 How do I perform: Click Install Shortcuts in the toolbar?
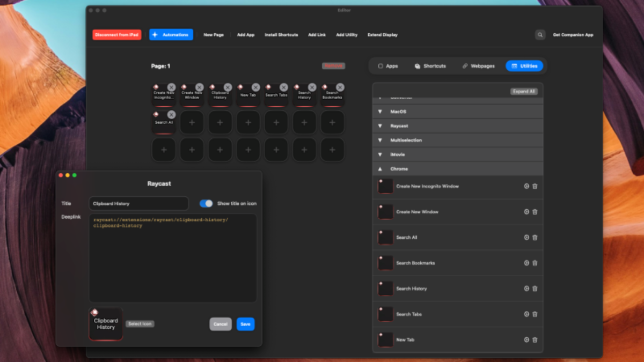pyautogui.click(x=281, y=35)
